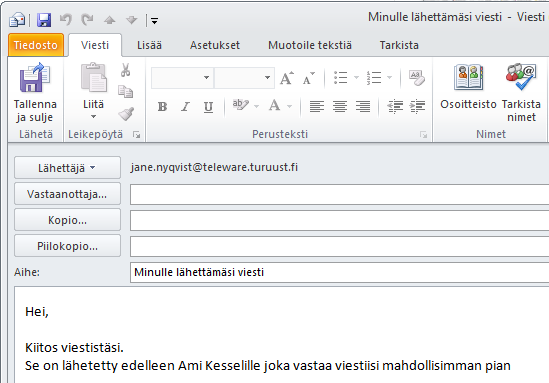Switch to the Viesti tab
The height and width of the screenshot is (383, 549).
pos(95,45)
